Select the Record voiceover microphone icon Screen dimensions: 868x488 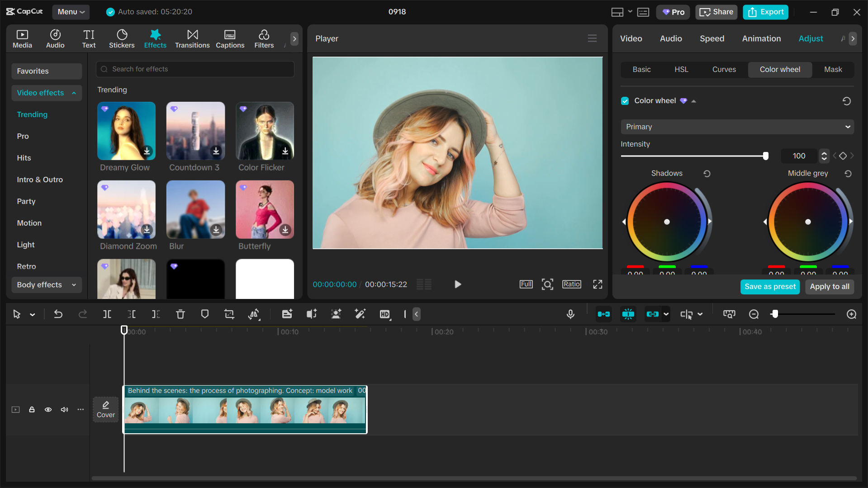570,314
